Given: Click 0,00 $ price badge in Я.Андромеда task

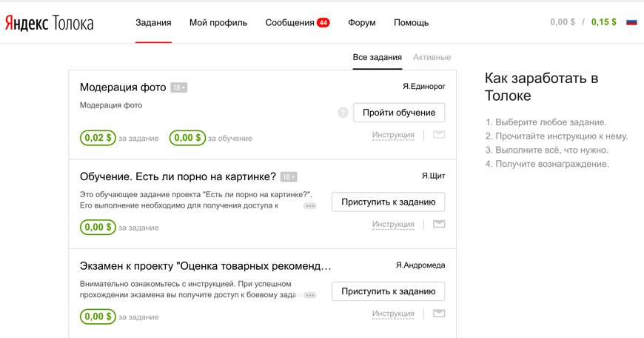Looking at the screenshot, I should [x=98, y=317].
